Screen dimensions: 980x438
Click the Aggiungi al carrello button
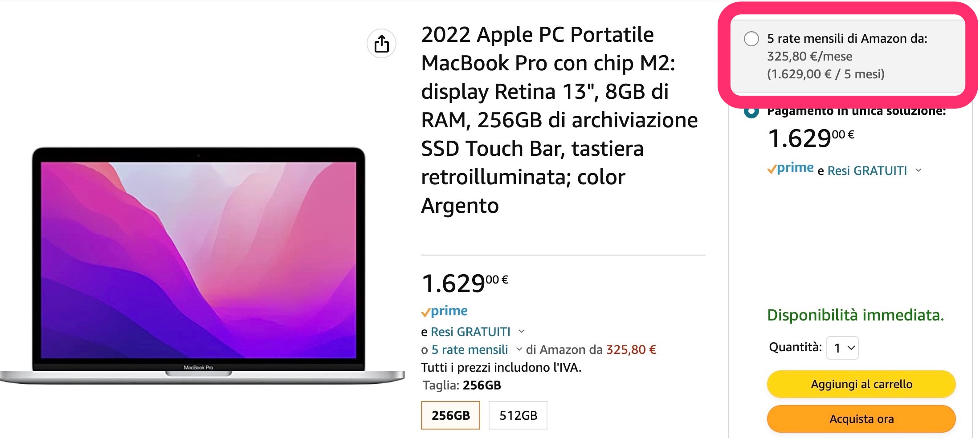point(861,384)
